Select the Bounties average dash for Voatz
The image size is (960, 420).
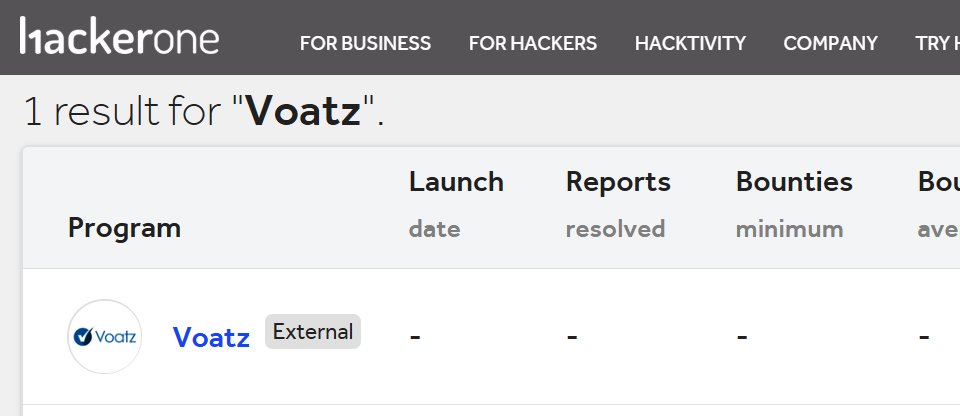(924, 337)
